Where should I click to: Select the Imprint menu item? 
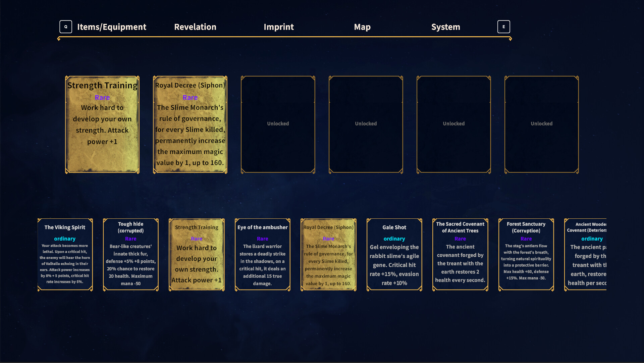[x=279, y=27]
